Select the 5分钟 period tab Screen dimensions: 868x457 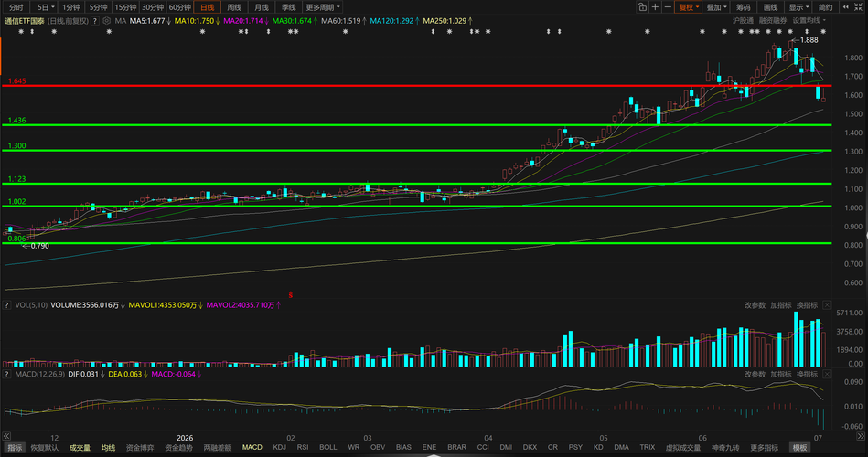(x=98, y=7)
